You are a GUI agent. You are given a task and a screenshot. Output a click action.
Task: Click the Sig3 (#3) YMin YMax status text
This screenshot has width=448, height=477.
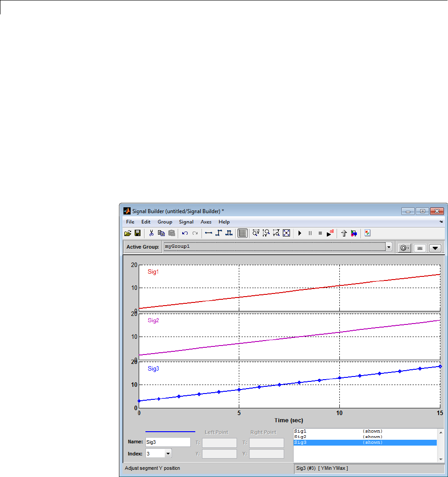point(322,468)
